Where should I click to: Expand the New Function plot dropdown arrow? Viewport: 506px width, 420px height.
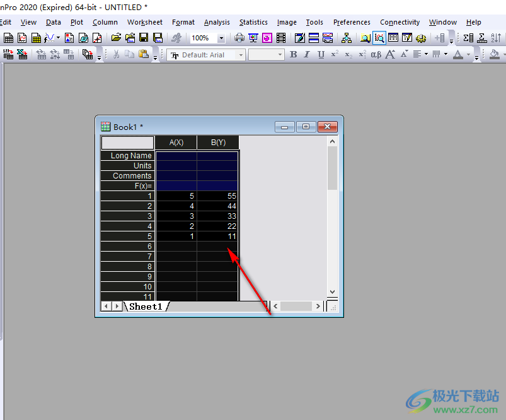pos(58,38)
